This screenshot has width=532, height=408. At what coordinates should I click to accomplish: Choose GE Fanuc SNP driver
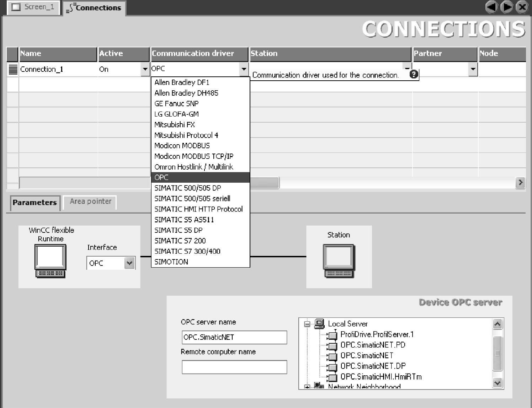[x=201, y=104]
